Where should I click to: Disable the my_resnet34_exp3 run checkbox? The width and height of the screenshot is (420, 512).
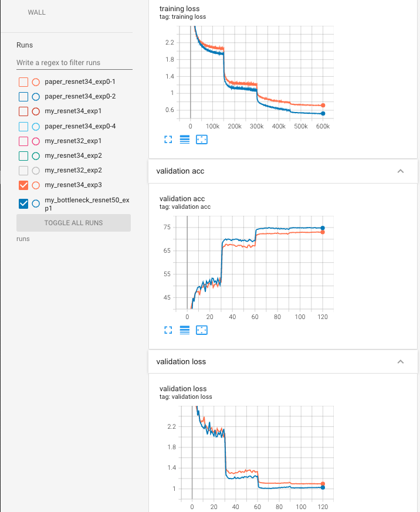23,185
